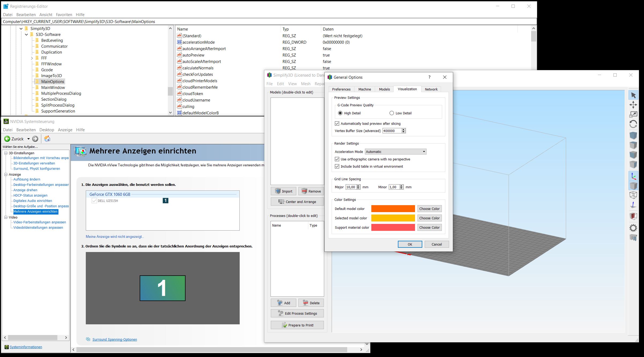Switch to top view cube icon
Image resolution: width=644 pixels, height=357 pixels.
633,145
